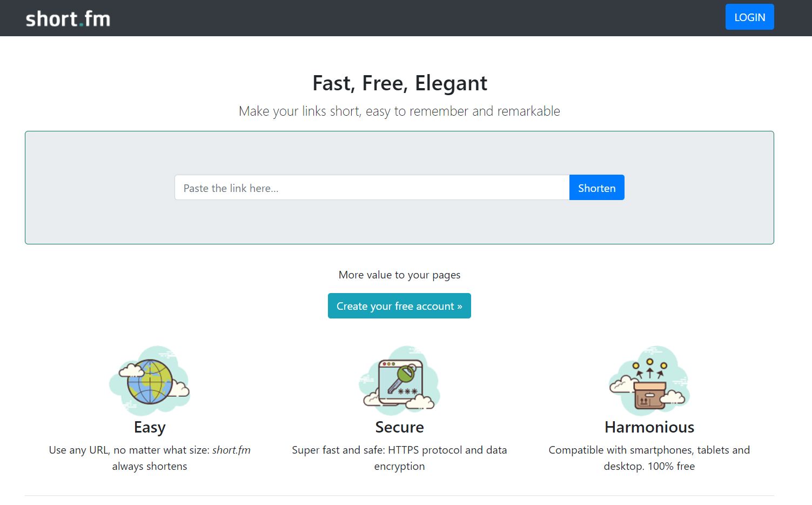The image size is (812, 505).
Task: Click the Harmonious heading text
Action: click(x=649, y=427)
